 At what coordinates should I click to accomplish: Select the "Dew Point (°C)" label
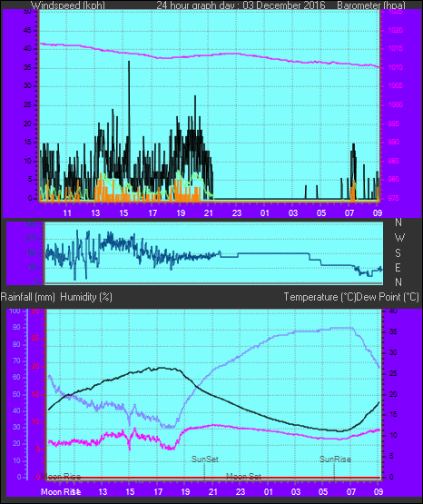(388, 297)
